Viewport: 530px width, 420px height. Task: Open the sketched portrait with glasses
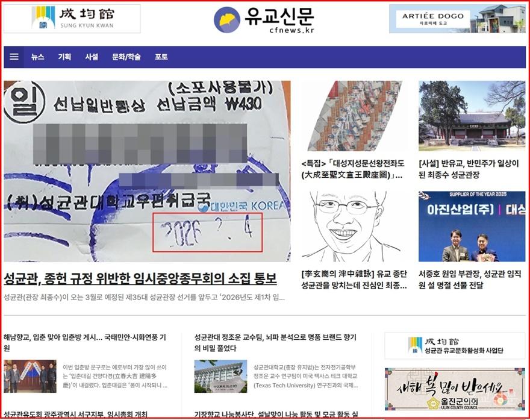354,226
